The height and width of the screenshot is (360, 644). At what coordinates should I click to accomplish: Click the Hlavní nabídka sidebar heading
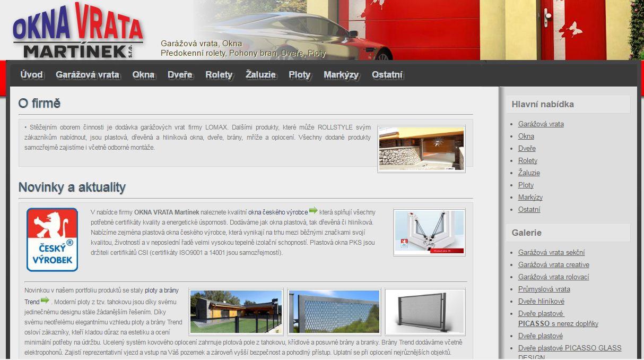point(543,105)
